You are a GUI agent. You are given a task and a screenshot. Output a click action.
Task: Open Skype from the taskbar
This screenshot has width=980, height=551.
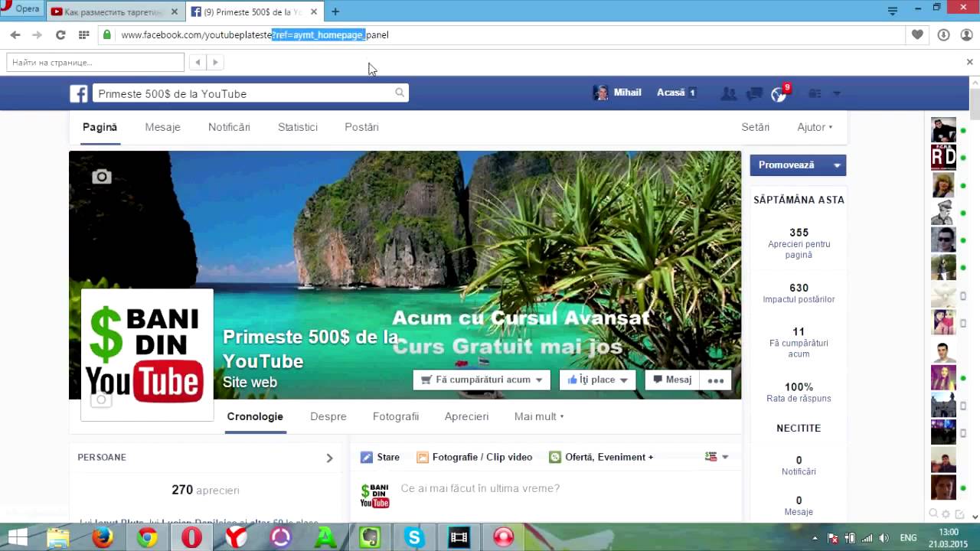414,537
